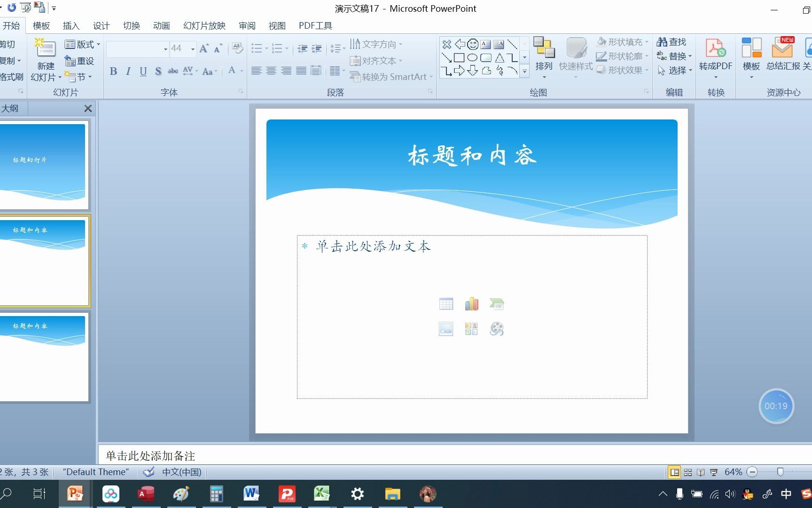
Task: Click the notes pane text area
Action: (x=455, y=456)
